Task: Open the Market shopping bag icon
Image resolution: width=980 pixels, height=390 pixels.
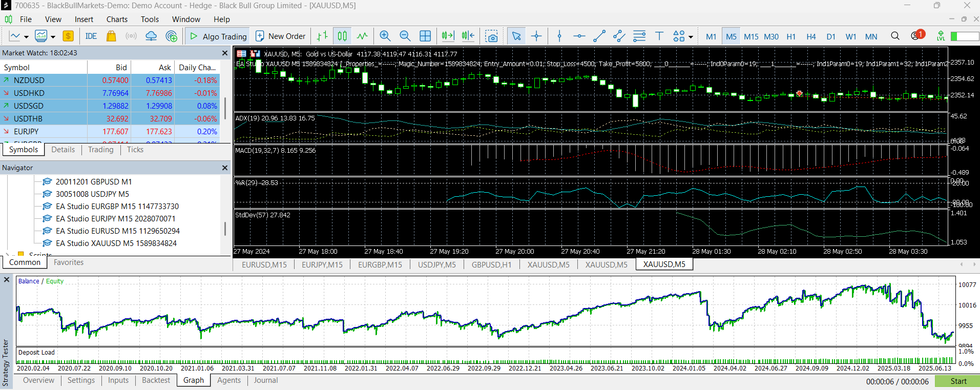Action: click(x=111, y=36)
